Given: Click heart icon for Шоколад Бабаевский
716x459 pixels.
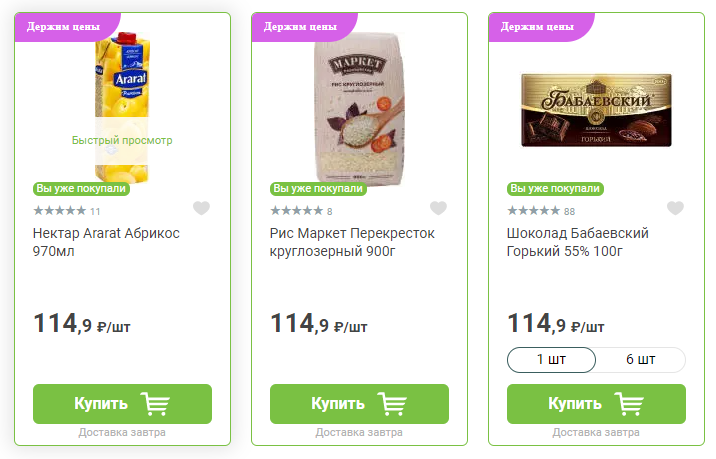Looking at the screenshot, I should tap(675, 208).
